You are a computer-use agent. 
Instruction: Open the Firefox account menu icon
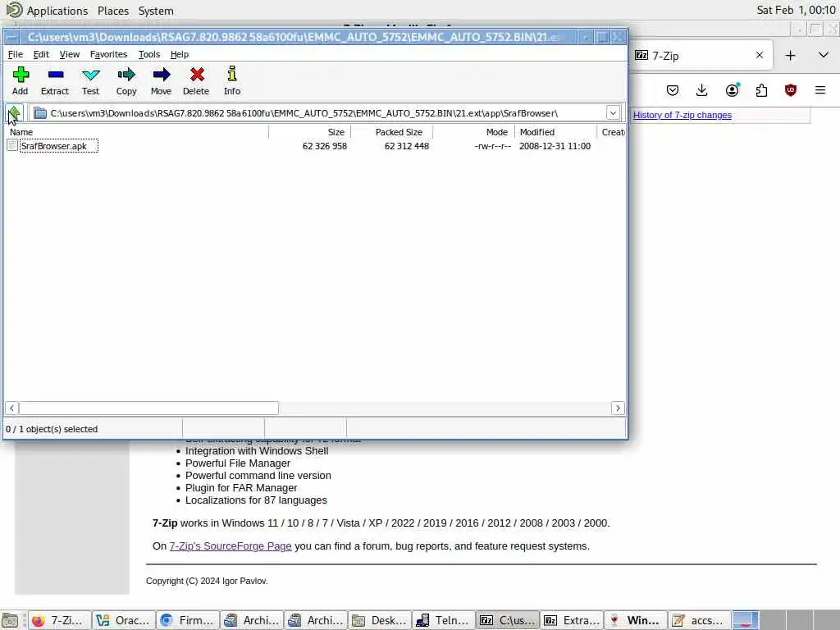coord(732,90)
